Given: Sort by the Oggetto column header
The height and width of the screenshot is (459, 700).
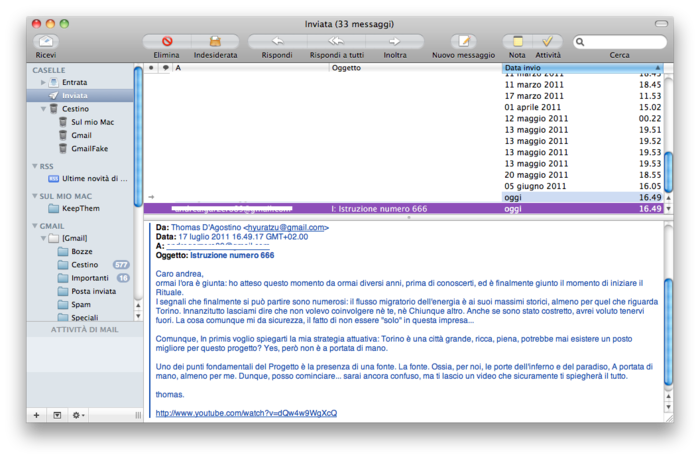Looking at the screenshot, I should [416, 68].
